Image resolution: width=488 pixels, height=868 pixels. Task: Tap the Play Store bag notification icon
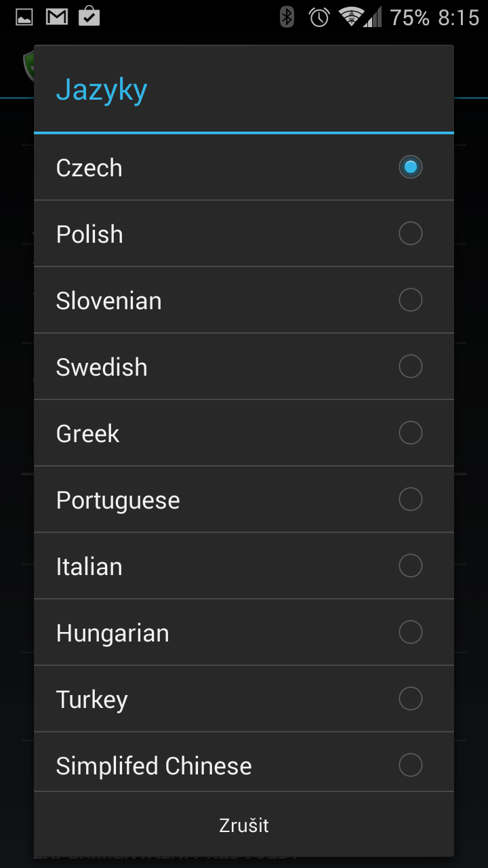[x=89, y=16]
